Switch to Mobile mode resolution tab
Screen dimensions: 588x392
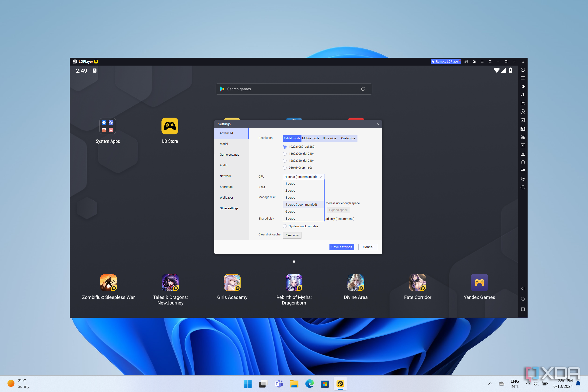(311, 138)
